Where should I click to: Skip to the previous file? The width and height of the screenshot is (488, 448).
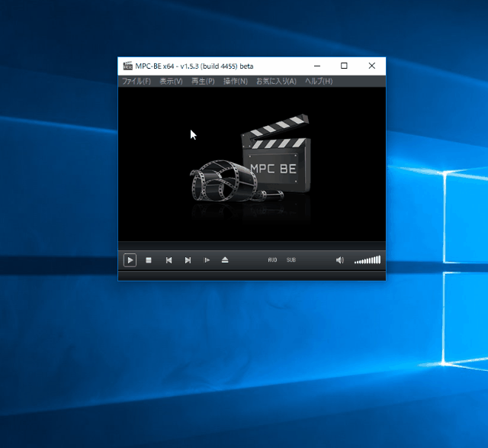169,259
